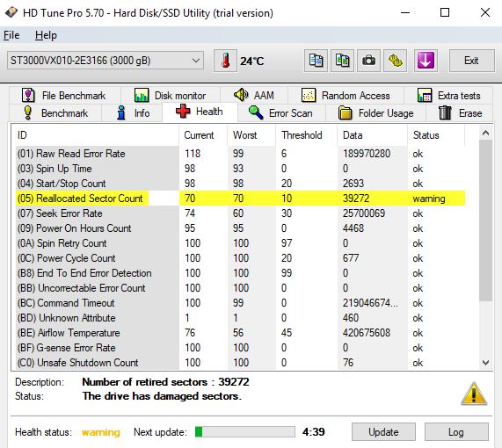Open the AAM tab
This screenshot has height=448, width=502.
[x=254, y=96]
